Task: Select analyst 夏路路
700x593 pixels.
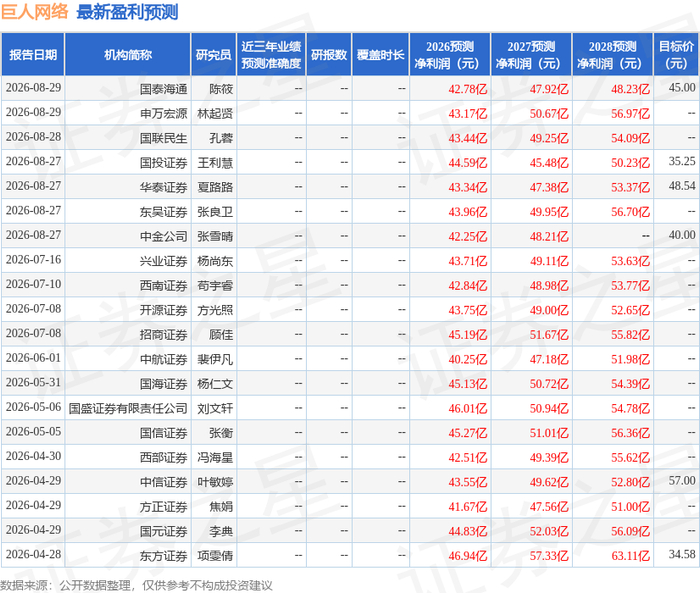Action: (x=215, y=187)
